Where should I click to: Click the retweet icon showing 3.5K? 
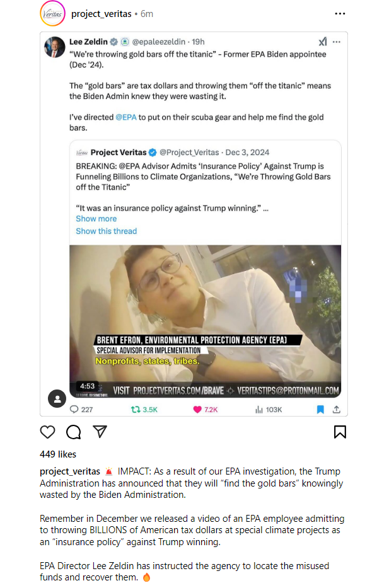point(136,410)
